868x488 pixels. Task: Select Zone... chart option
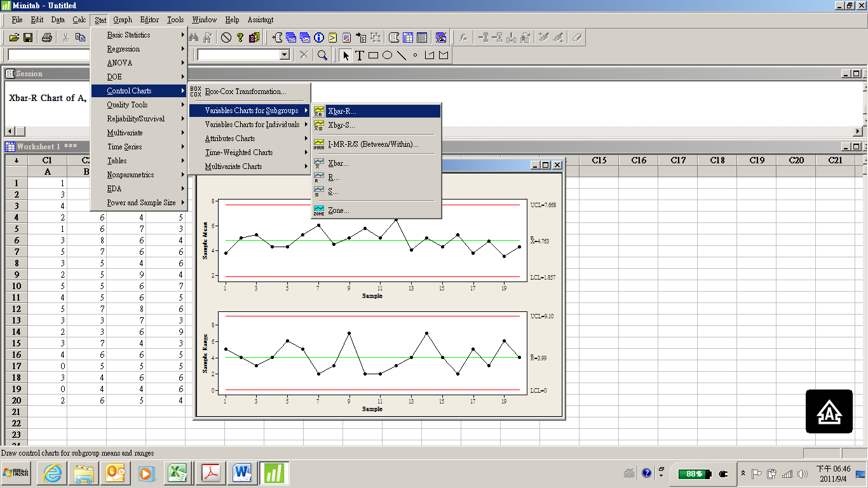[376, 210]
